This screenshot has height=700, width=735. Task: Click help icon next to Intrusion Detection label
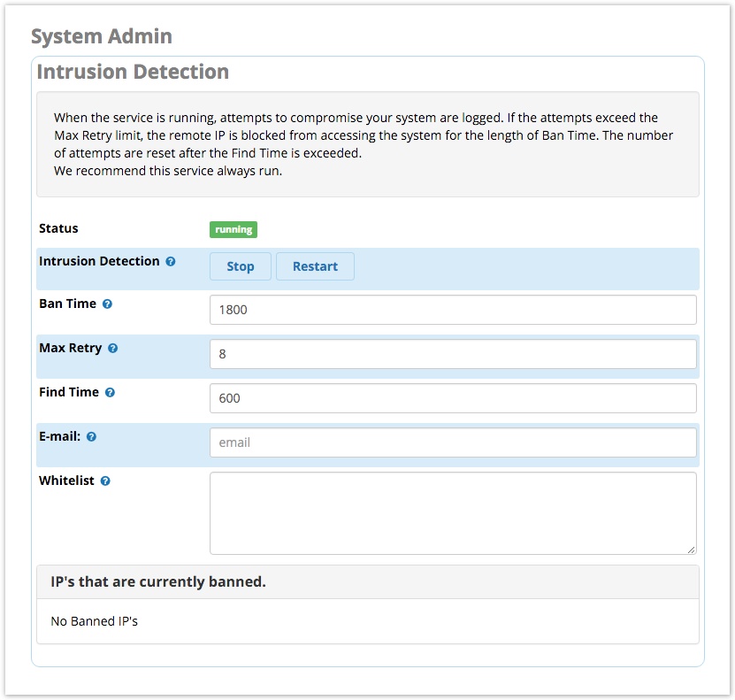coord(171,262)
